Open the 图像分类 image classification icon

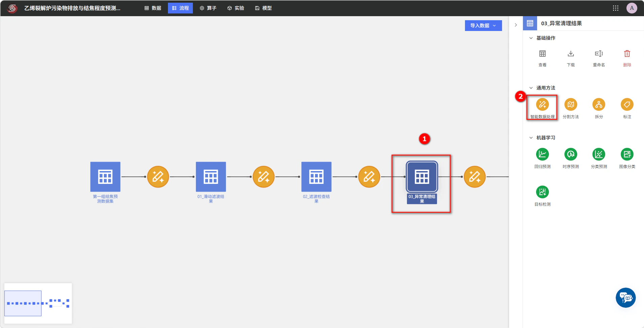pyautogui.click(x=627, y=155)
